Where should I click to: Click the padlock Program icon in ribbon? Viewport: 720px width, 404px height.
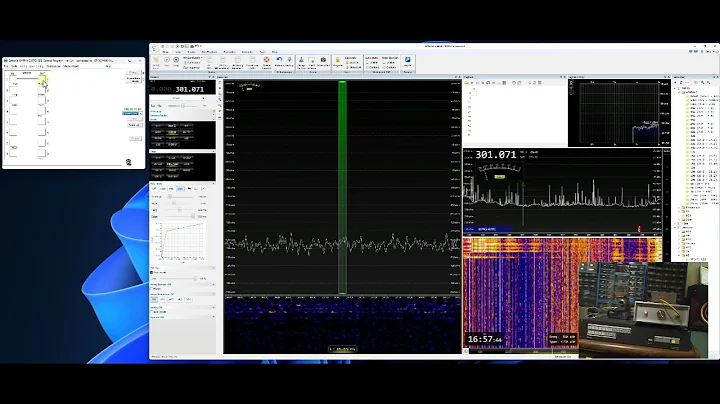338,60
